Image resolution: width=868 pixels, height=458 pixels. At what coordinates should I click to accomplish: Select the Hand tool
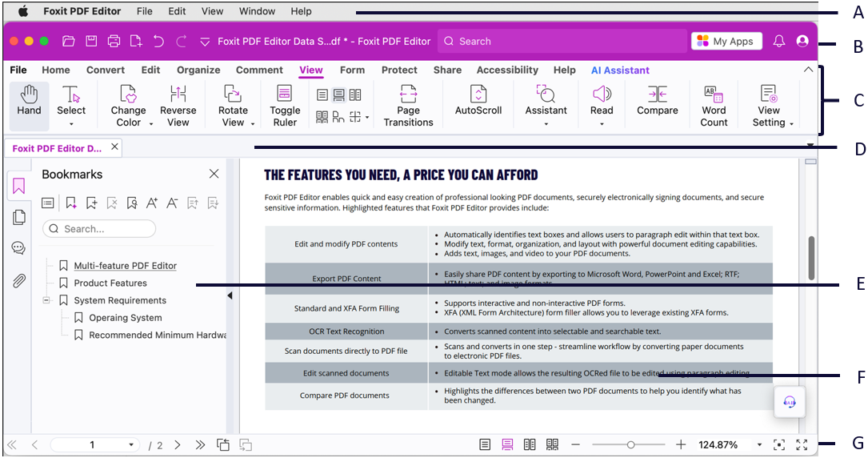(x=29, y=106)
